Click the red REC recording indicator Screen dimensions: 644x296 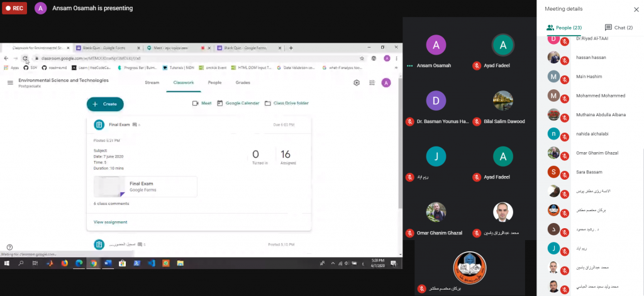(15, 8)
